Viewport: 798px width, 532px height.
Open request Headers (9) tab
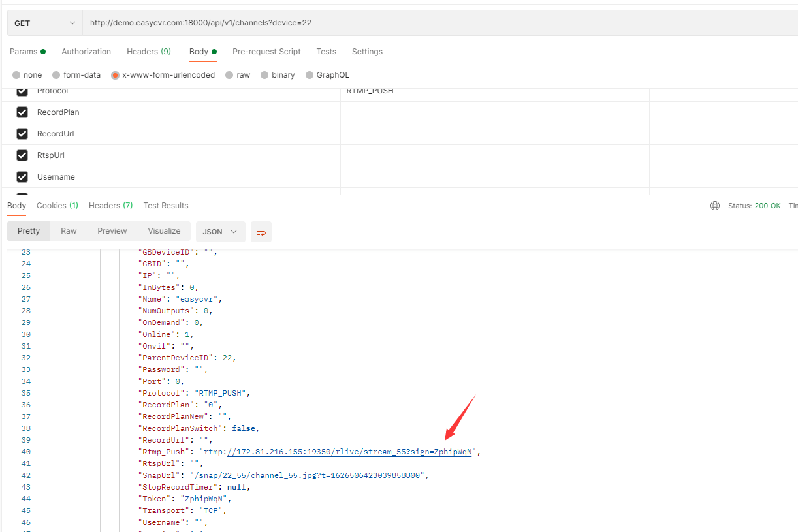pyautogui.click(x=148, y=52)
